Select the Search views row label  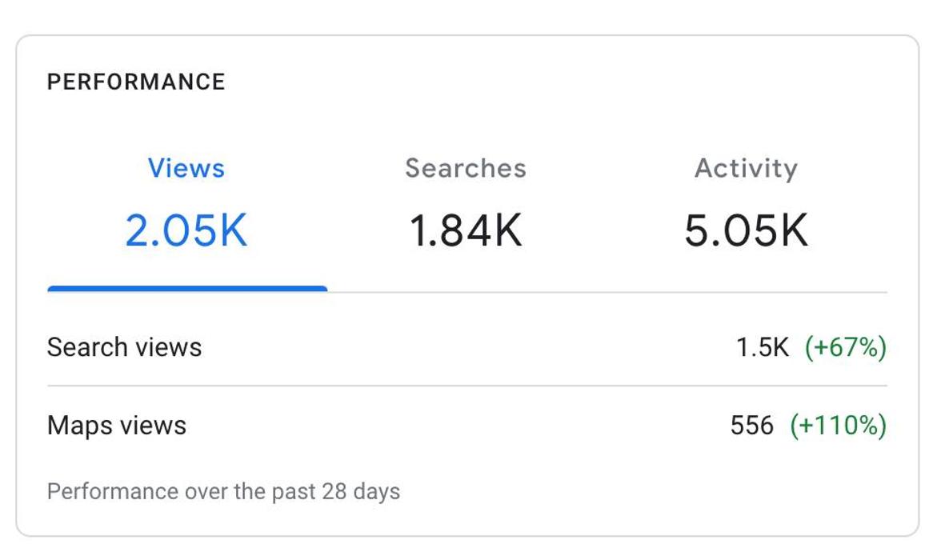coord(124,347)
